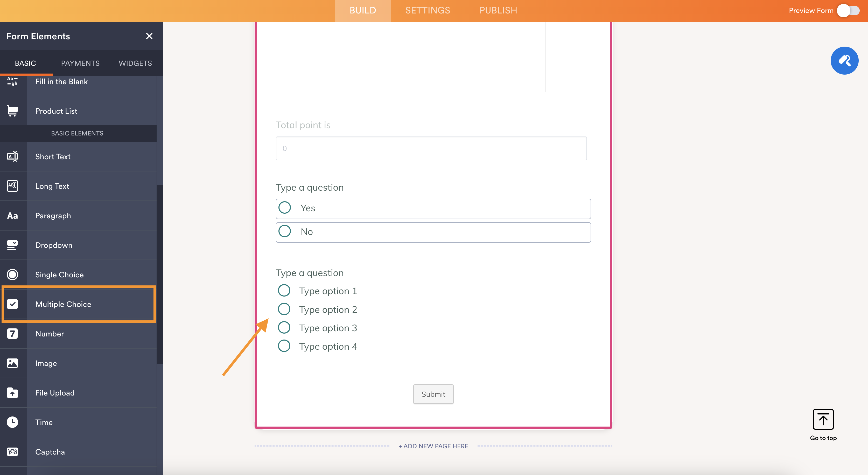Click the Submit button
This screenshot has width=868, height=475.
pos(433,394)
